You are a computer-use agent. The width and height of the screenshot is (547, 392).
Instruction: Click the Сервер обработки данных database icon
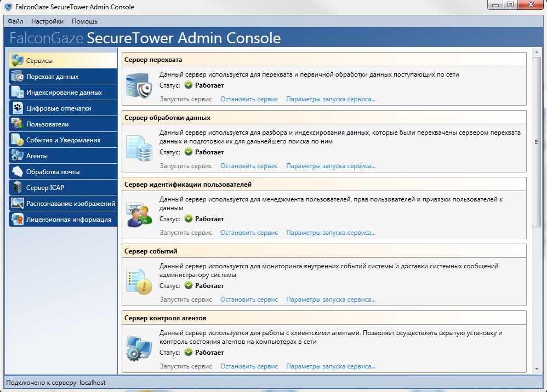tap(139, 149)
